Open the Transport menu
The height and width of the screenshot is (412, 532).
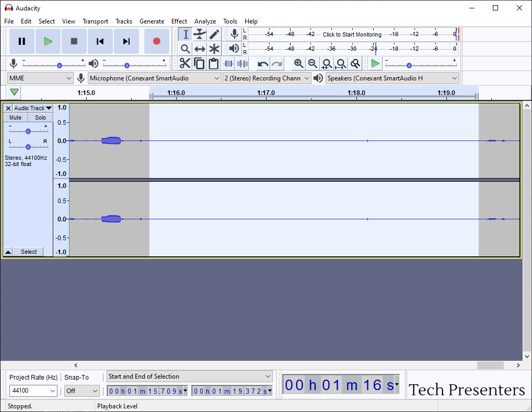click(95, 21)
